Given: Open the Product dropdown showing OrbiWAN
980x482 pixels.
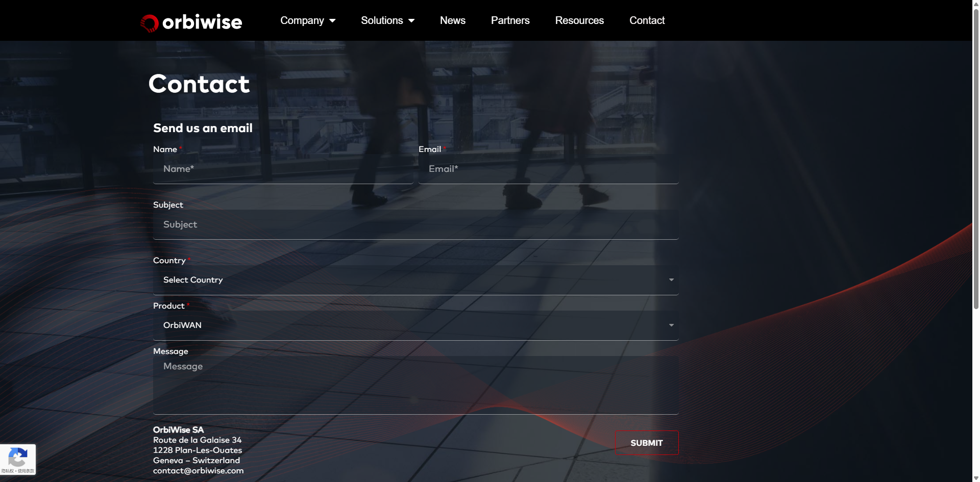Looking at the screenshot, I should click(415, 325).
